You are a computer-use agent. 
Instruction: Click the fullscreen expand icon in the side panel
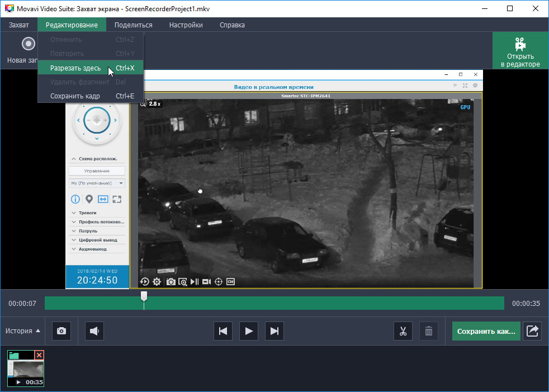[x=117, y=199]
